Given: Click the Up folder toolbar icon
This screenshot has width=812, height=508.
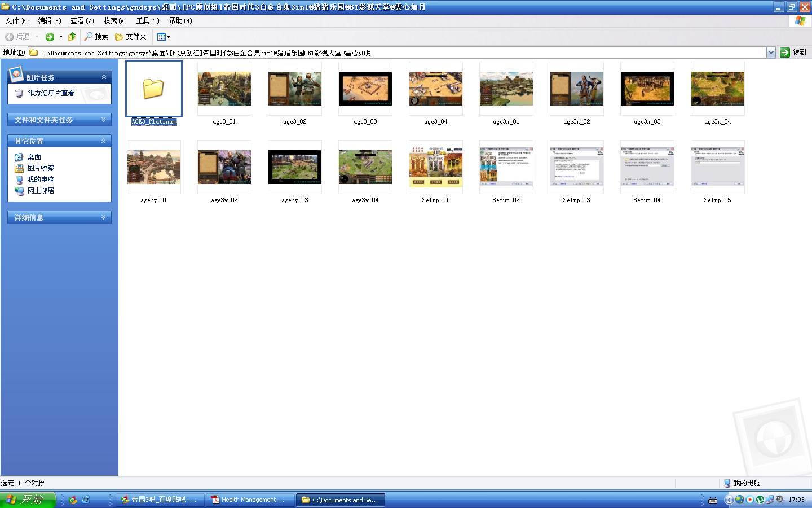Looking at the screenshot, I should coord(72,37).
